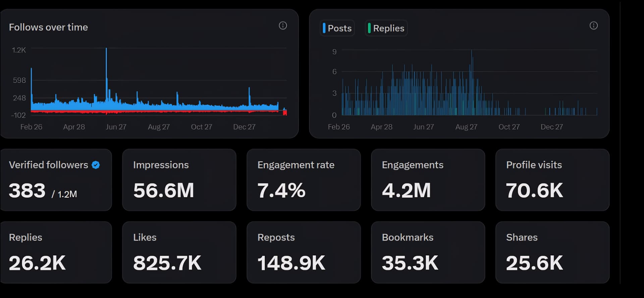Click the Likes 825.7K card
The image size is (644, 298).
(x=179, y=252)
